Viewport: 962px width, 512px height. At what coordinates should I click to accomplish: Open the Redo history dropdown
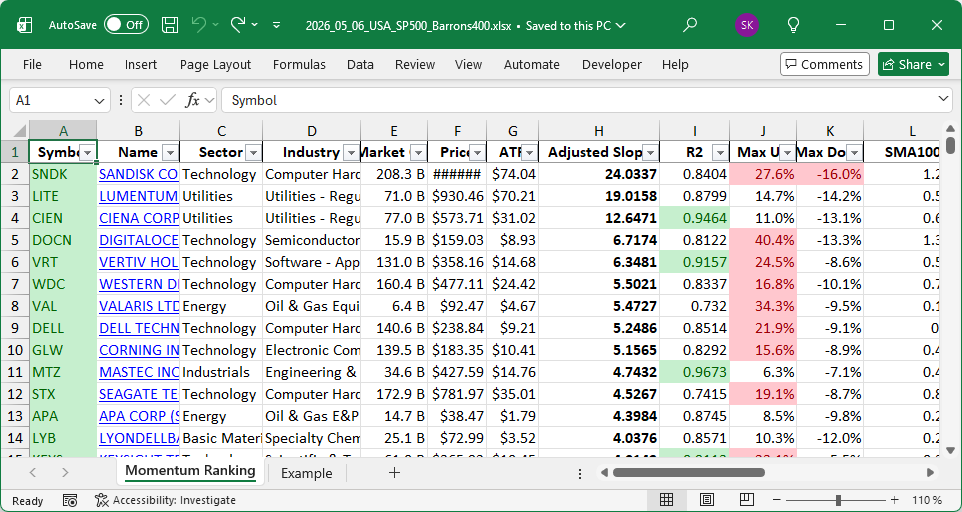click(255, 25)
